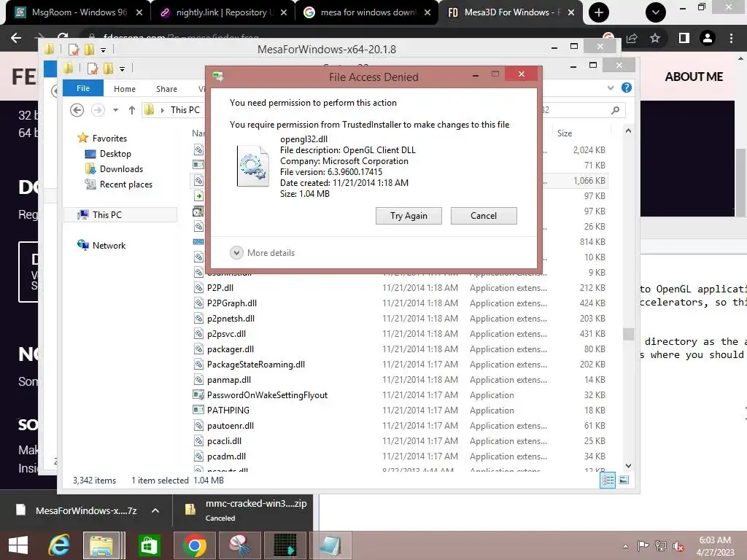Open Windows Store taskbar icon
This screenshot has width=747, height=560.
[149, 545]
